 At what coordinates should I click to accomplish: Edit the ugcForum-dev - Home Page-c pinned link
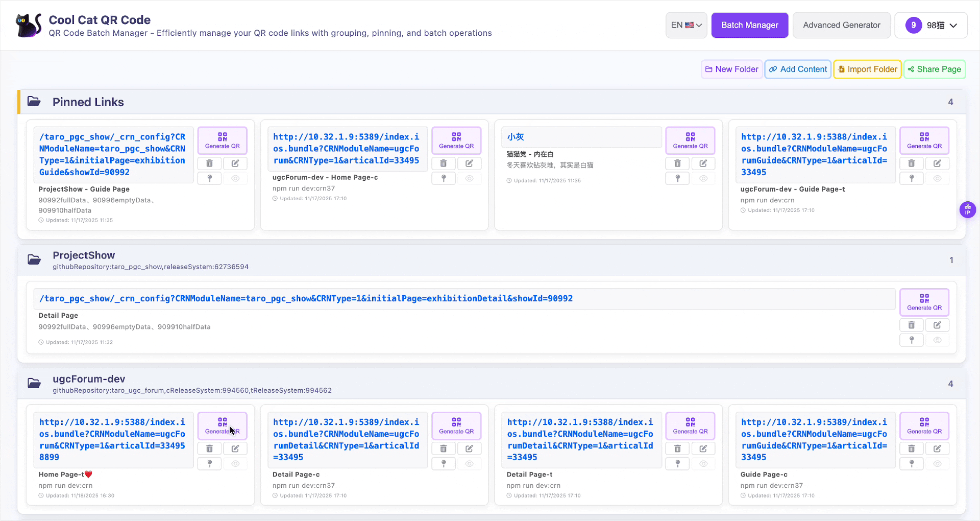[469, 163]
